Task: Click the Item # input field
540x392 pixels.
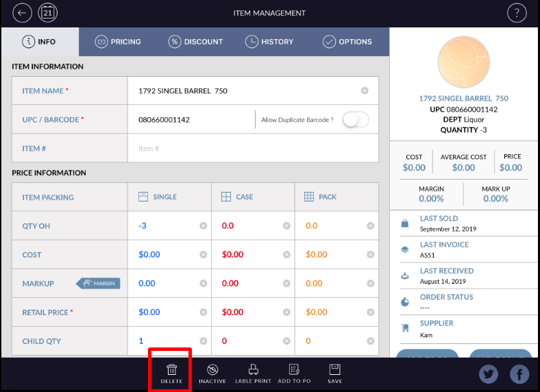Action: tap(252, 149)
